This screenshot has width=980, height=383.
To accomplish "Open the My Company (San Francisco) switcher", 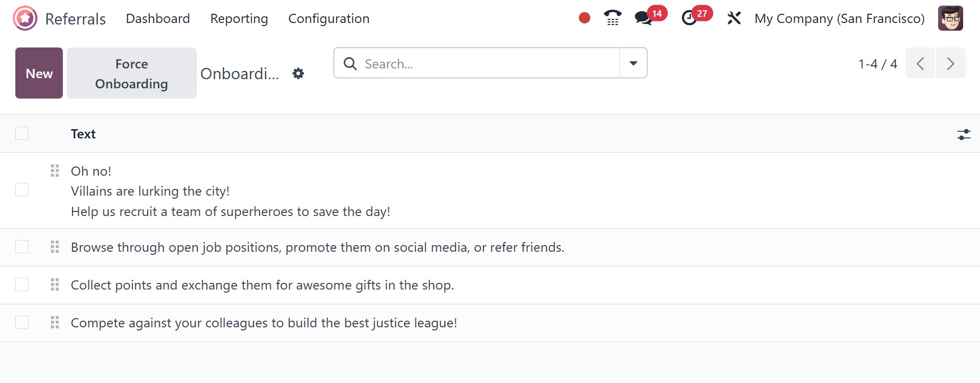I will click(x=839, y=18).
